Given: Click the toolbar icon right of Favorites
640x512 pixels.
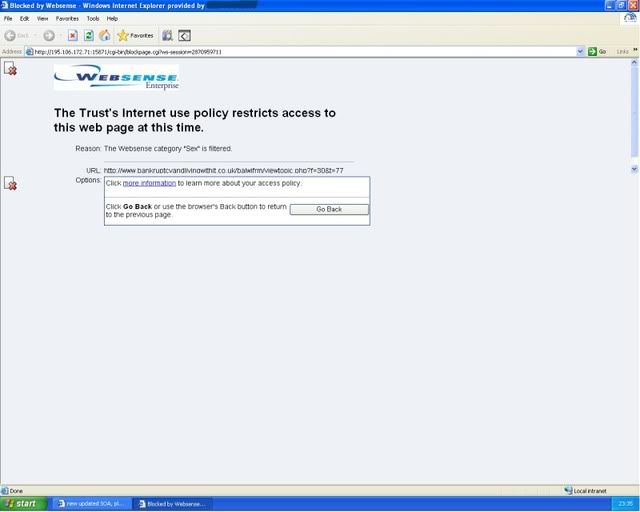Looking at the screenshot, I should 167,35.
